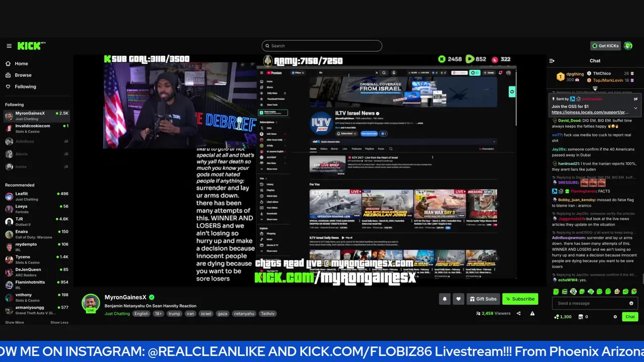The height and width of the screenshot is (362, 644).
Task: Open recommended channel DeJenQueen
Action: (36, 272)
